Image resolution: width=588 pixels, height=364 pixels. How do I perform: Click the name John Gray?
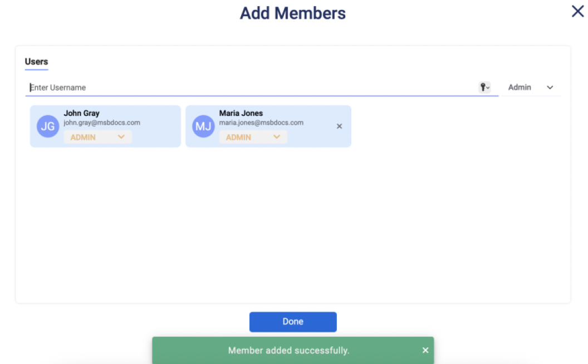(x=81, y=113)
